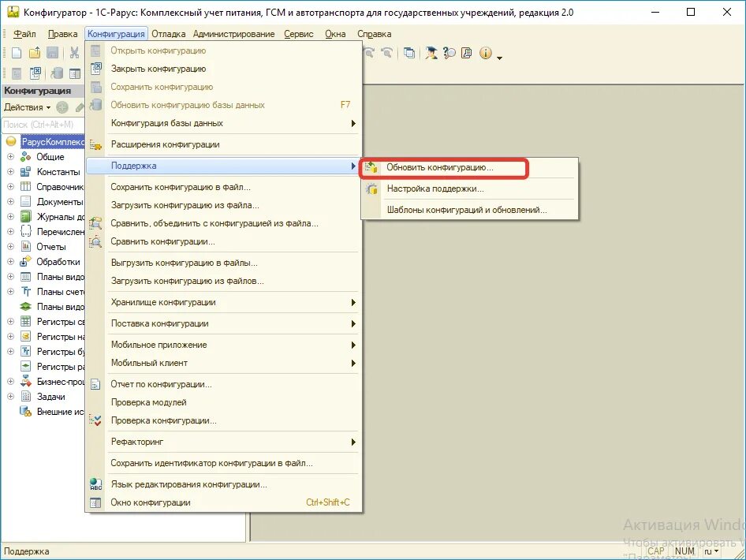The width and height of the screenshot is (746, 560).
Task: Expand the Документы tree node
Action: 10,202
